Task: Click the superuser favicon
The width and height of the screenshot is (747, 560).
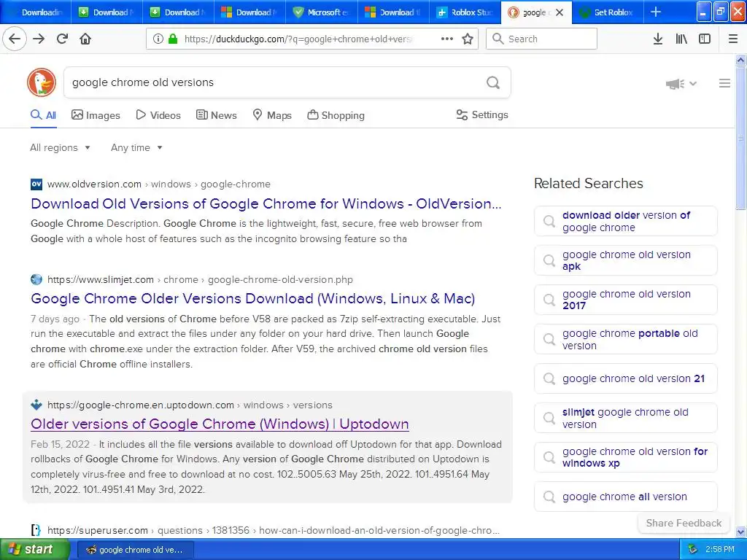Action: 36,530
